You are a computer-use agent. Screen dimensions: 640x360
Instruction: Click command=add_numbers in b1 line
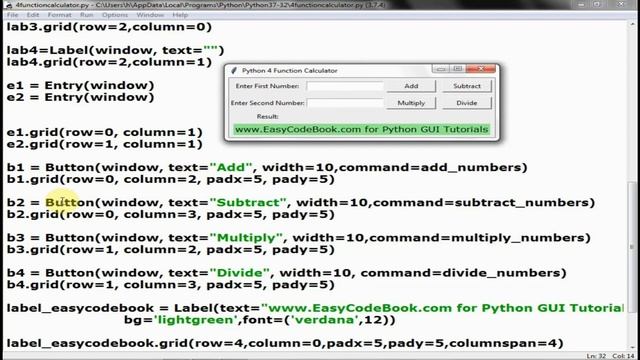tap(430, 167)
